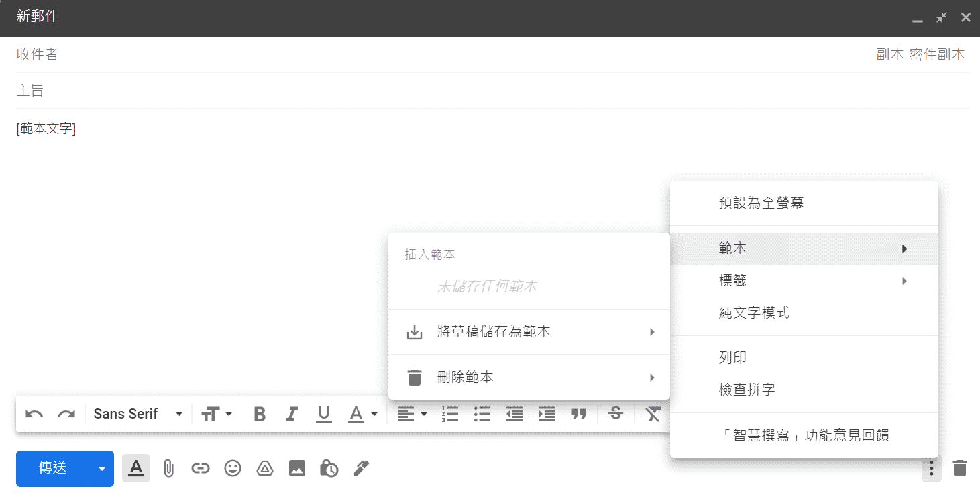Toggle italic formatting
The image size is (980, 497).
(x=292, y=414)
